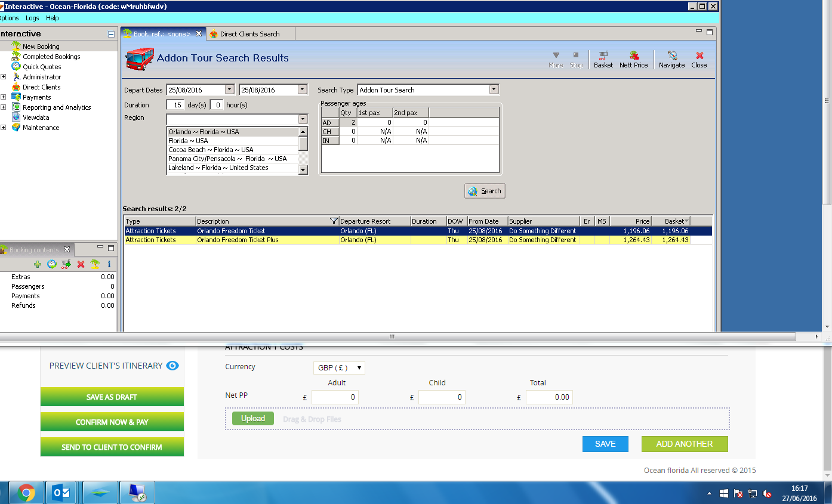Expand the Payments tree node
This screenshot has height=504, width=832.
click(x=4, y=97)
